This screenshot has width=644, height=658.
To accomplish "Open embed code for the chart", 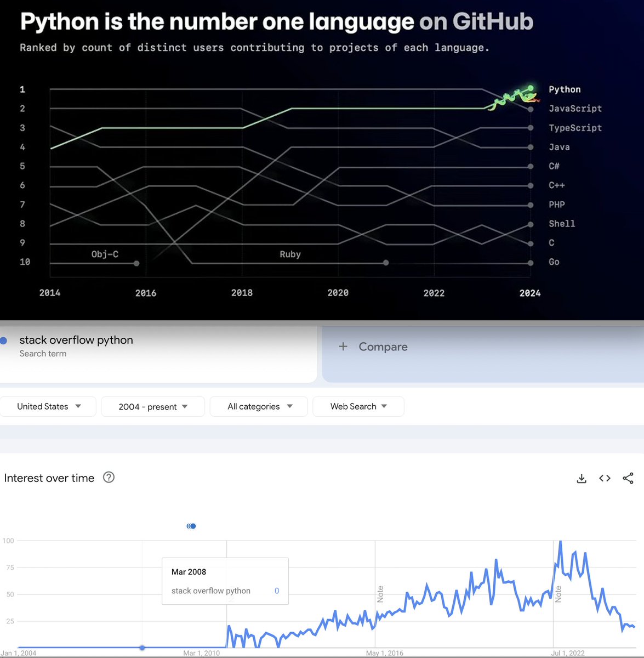I will 605,478.
